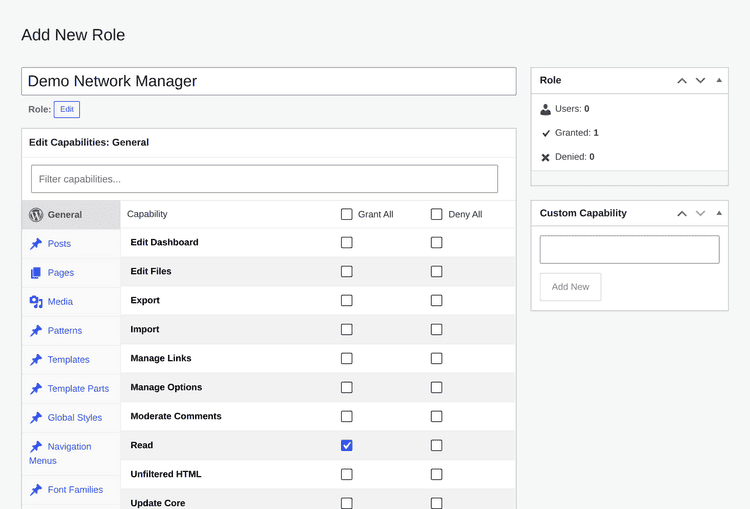750x509 pixels.
Task: Click the pin icon next to Templates
Action: pos(36,360)
